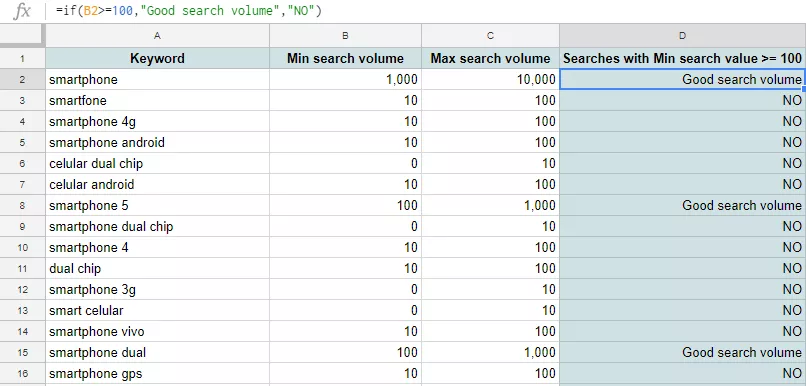
Task: Click the "smartphone 4" cell in row 10
Action: click(x=157, y=248)
